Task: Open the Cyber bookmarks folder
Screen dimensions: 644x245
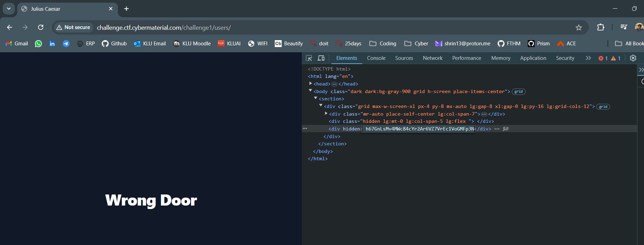Action: (x=416, y=44)
